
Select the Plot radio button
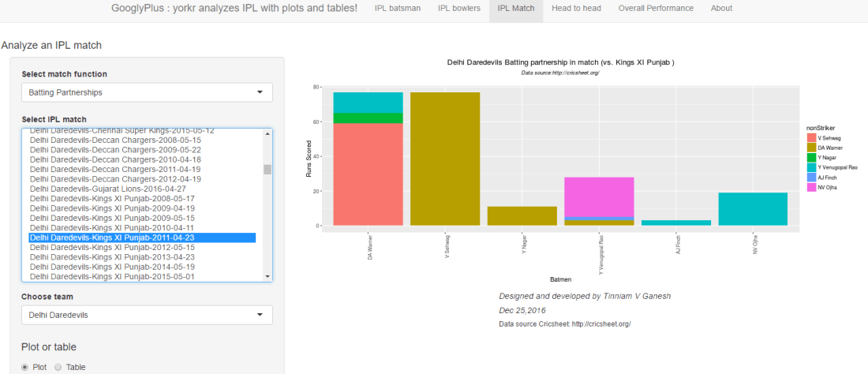point(25,367)
